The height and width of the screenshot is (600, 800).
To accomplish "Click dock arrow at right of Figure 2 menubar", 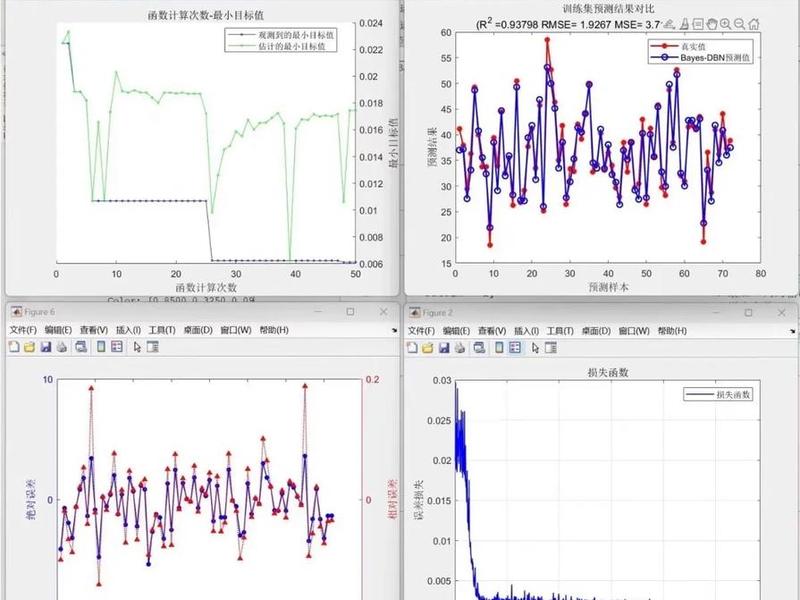I will 792,331.
